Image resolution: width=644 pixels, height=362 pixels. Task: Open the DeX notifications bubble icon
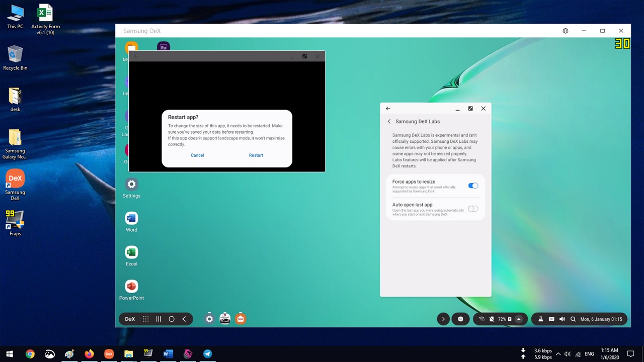pyautogui.click(x=460, y=319)
